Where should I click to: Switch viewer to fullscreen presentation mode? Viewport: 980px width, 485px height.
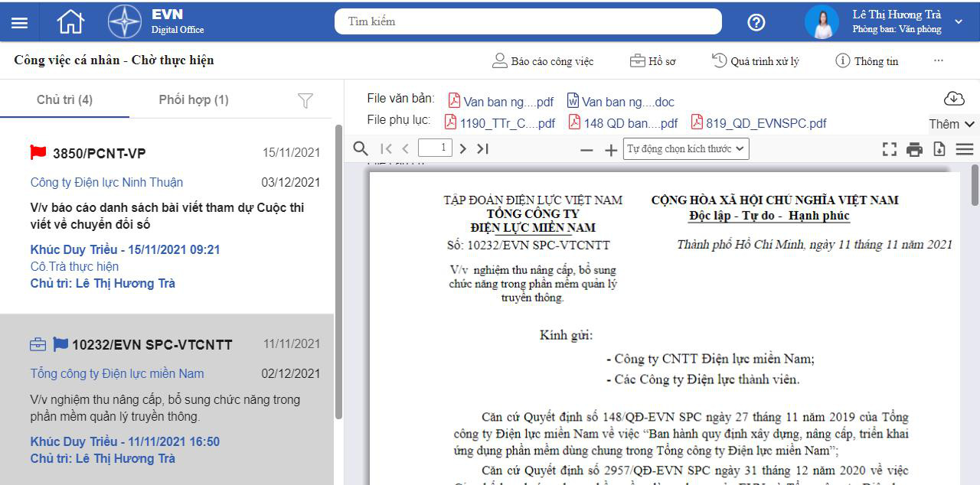click(x=889, y=149)
